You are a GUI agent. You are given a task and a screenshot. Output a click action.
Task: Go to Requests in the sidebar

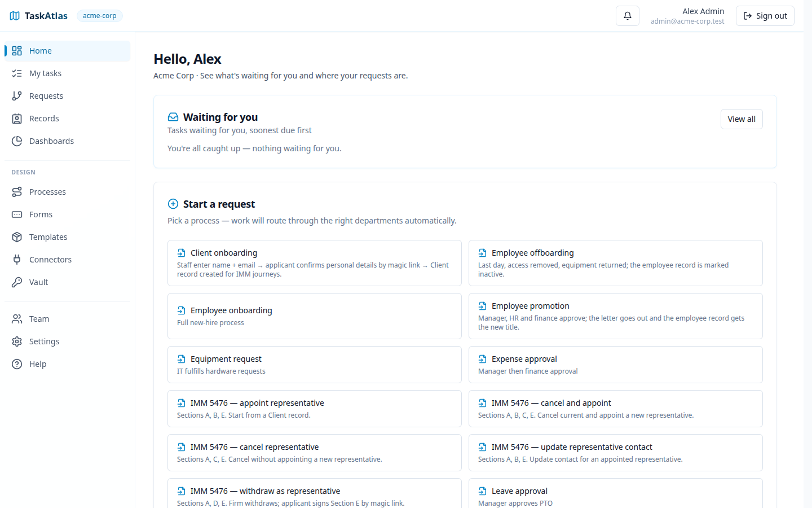coord(67,96)
